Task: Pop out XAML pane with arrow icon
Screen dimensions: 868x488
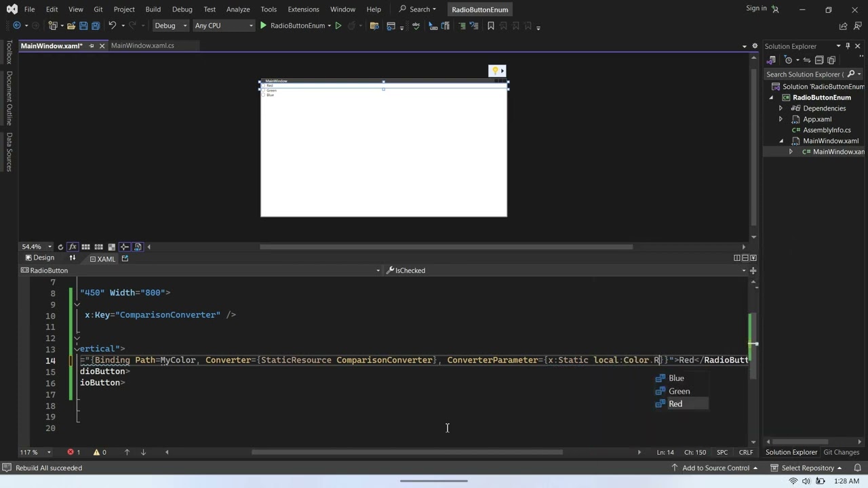Action: tap(125, 258)
